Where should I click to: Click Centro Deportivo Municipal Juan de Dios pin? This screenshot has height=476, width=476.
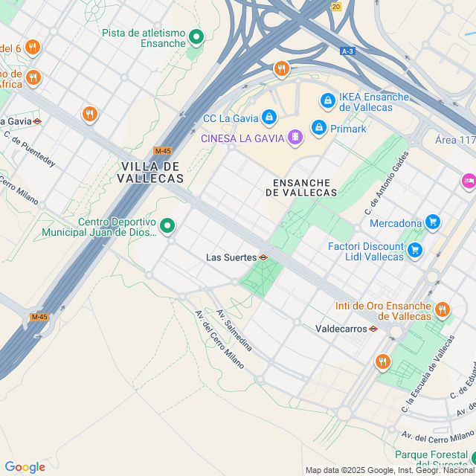(x=167, y=226)
